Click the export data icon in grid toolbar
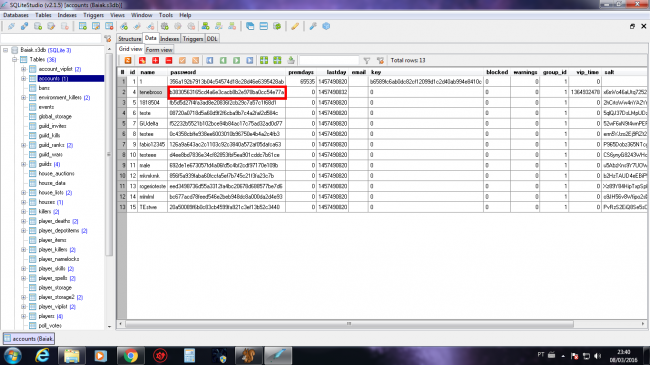This screenshot has height=365, width=650. click(291, 61)
